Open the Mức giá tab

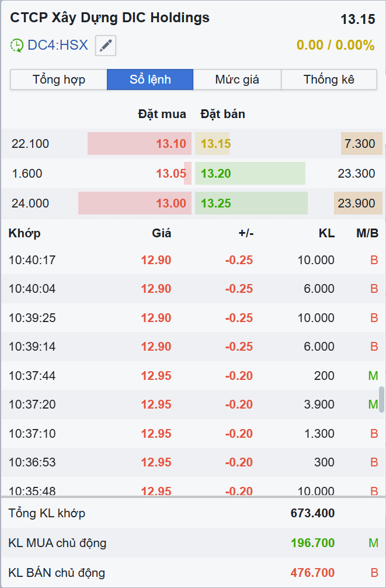click(237, 79)
